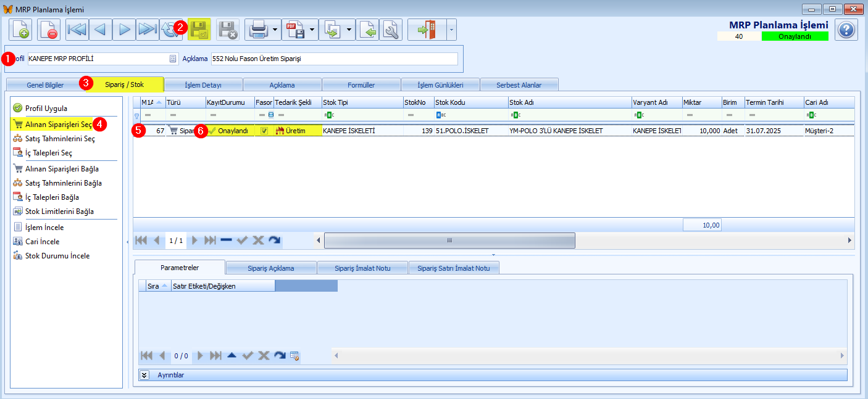The height and width of the screenshot is (399, 868).
Task: Click the printer icon in toolbar
Action: [257, 30]
